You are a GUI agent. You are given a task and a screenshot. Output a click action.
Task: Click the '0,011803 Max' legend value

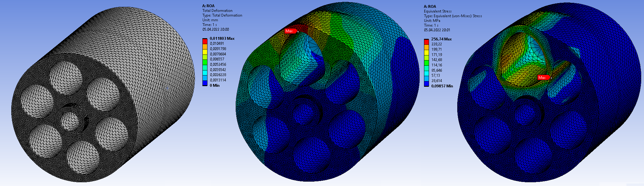pos(222,39)
